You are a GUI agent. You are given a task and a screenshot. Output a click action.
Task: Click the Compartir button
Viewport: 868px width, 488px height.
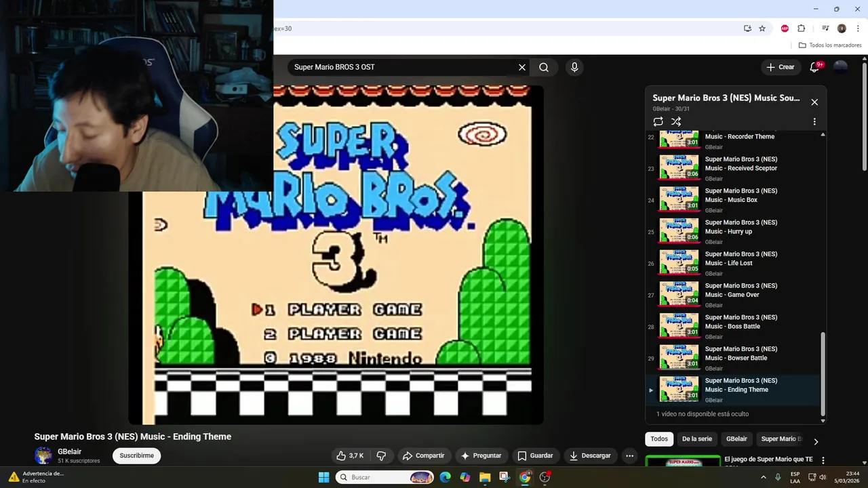coord(423,455)
